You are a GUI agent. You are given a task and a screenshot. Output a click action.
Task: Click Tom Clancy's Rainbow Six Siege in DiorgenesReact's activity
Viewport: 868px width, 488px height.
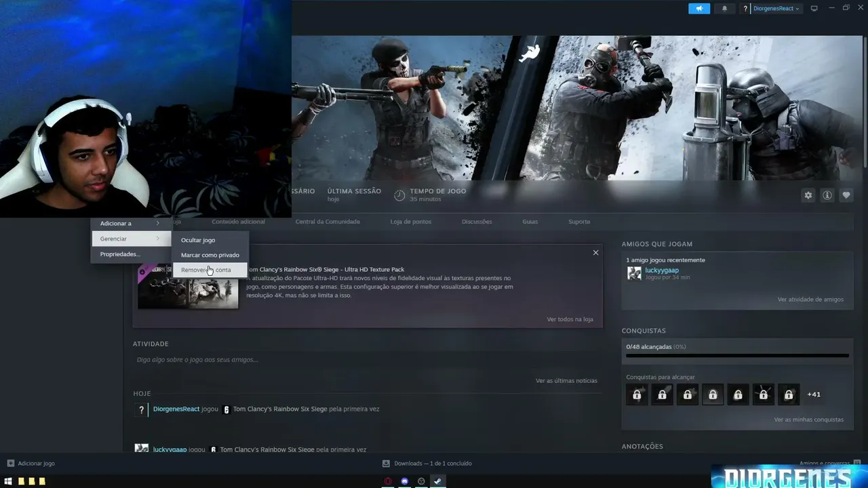(280, 409)
